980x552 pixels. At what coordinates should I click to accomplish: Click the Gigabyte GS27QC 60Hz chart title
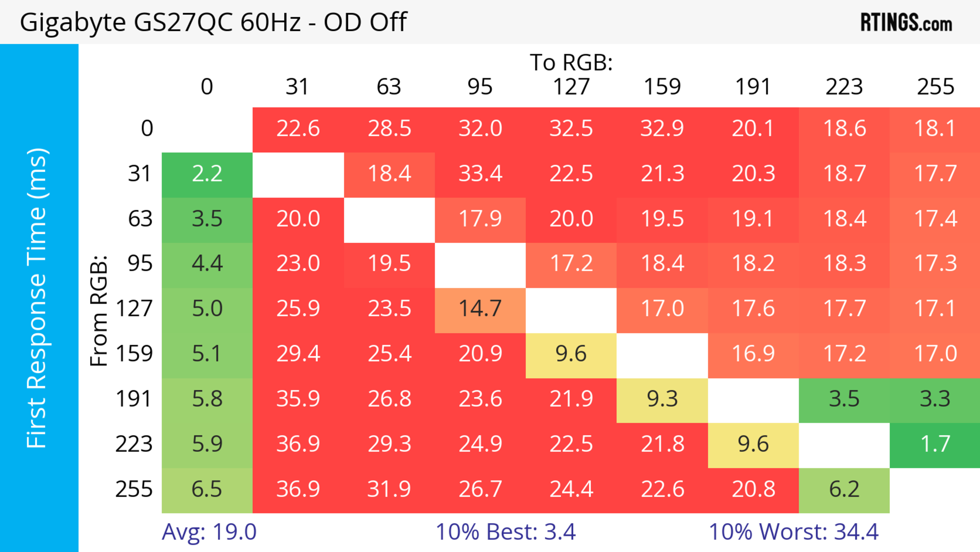pyautogui.click(x=213, y=22)
